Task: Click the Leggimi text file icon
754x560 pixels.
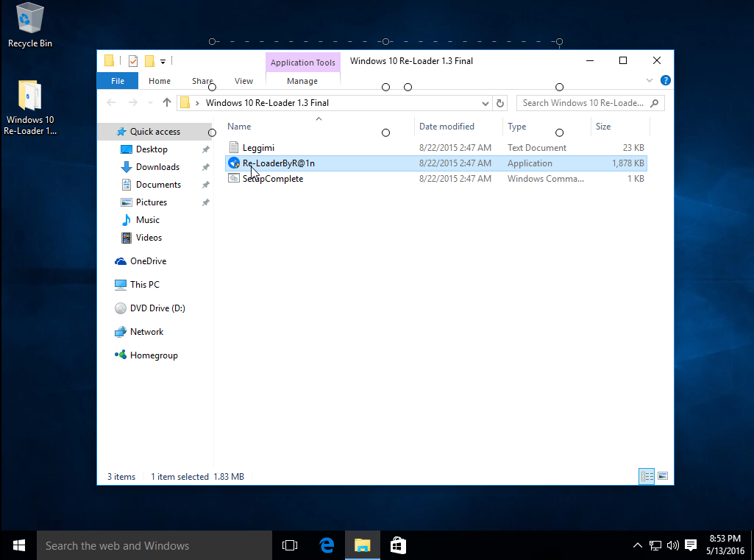Action: tap(234, 147)
